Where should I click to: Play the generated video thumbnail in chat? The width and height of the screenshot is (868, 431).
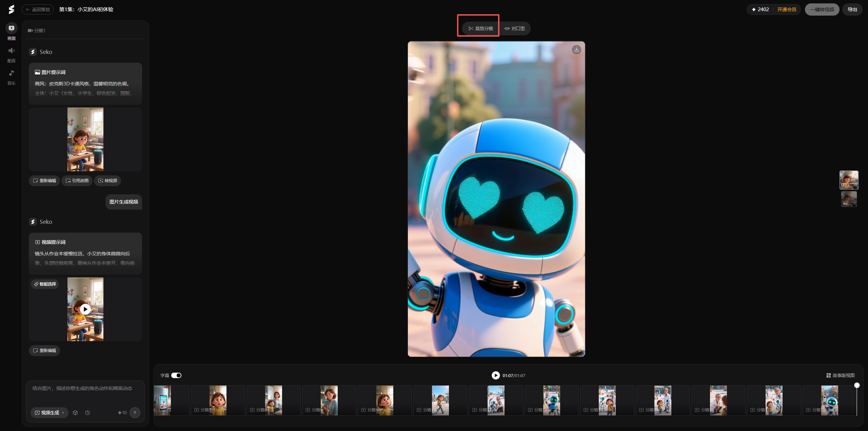pyautogui.click(x=85, y=309)
